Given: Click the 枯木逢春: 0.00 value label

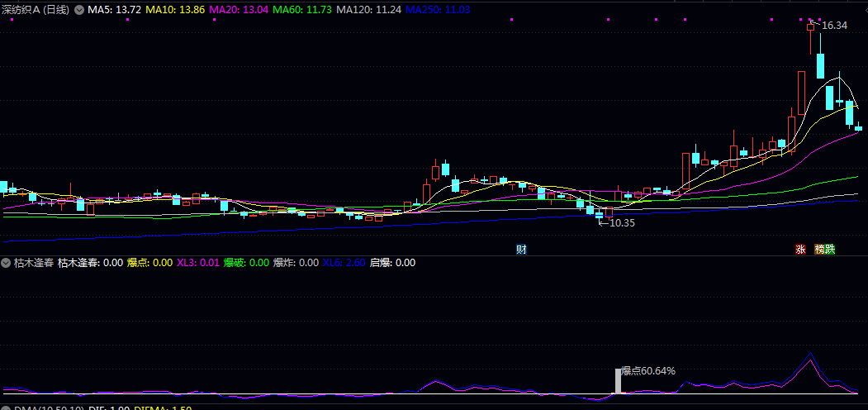Looking at the screenshot, I should (90, 263).
